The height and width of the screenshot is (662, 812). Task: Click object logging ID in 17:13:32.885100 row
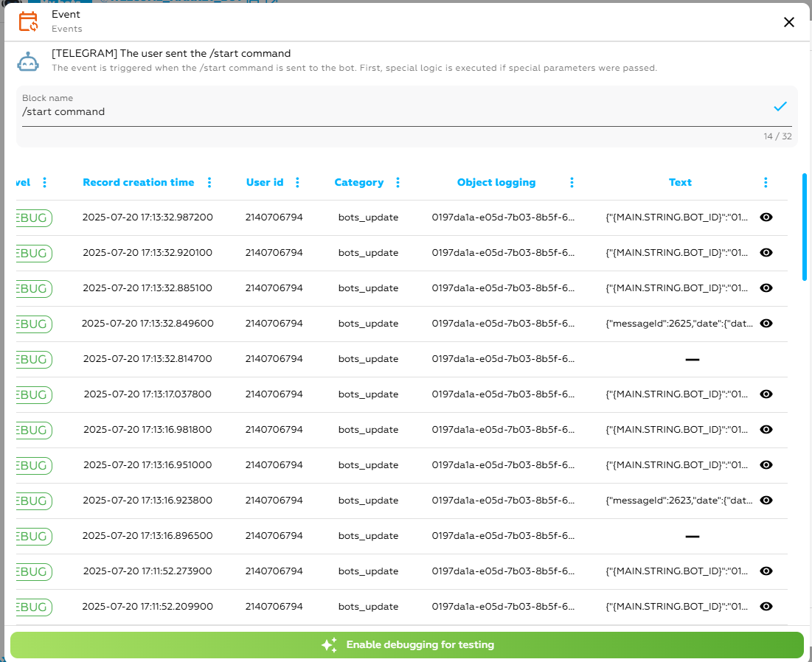[x=503, y=288]
